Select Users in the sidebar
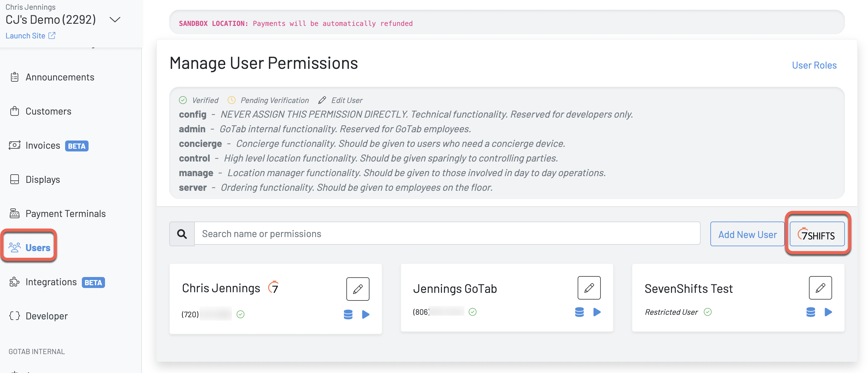This screenshot has height=373, width=868. point(37,247)
